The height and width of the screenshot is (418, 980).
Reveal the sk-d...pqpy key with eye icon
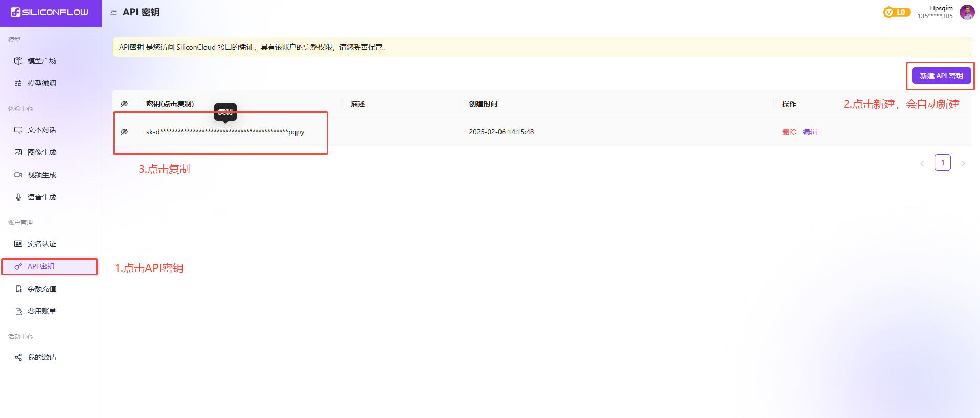pyautogui.click(x=124, y=132)
